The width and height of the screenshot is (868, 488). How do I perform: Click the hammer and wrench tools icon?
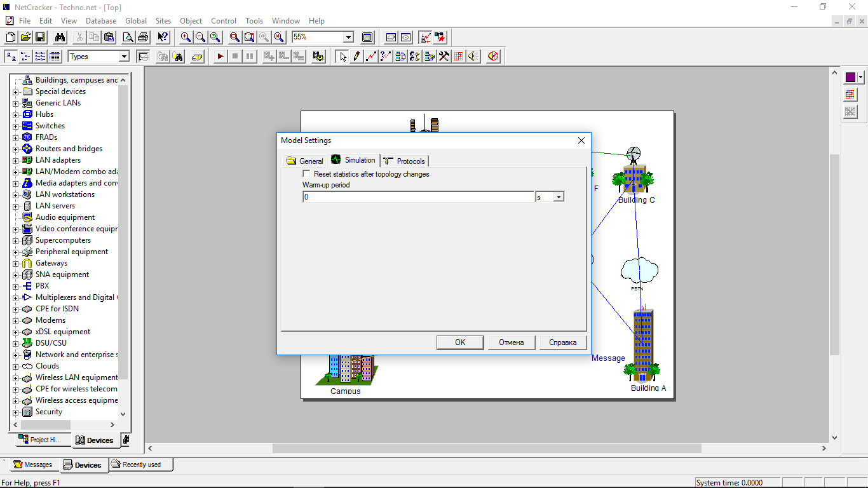(444, 57)
